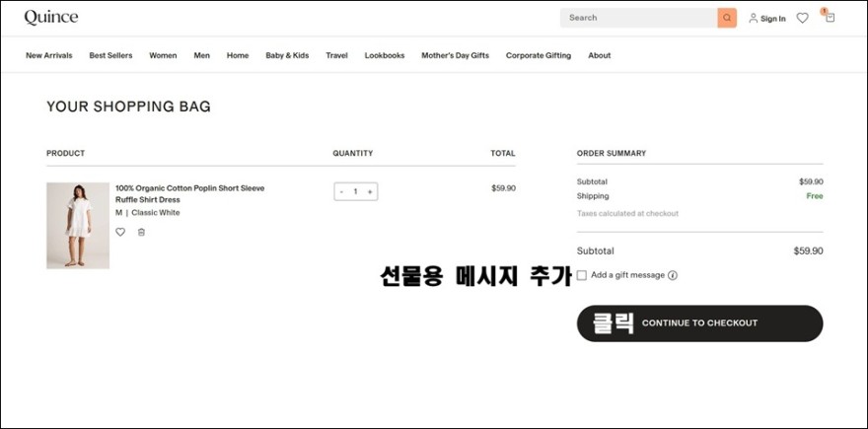Click the Sign In person icon

[x=753, y=19]
